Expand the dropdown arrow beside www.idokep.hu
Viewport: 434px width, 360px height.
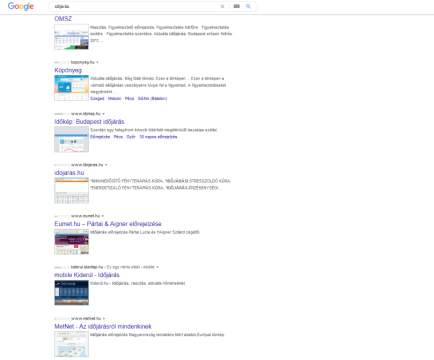[104, 114]
